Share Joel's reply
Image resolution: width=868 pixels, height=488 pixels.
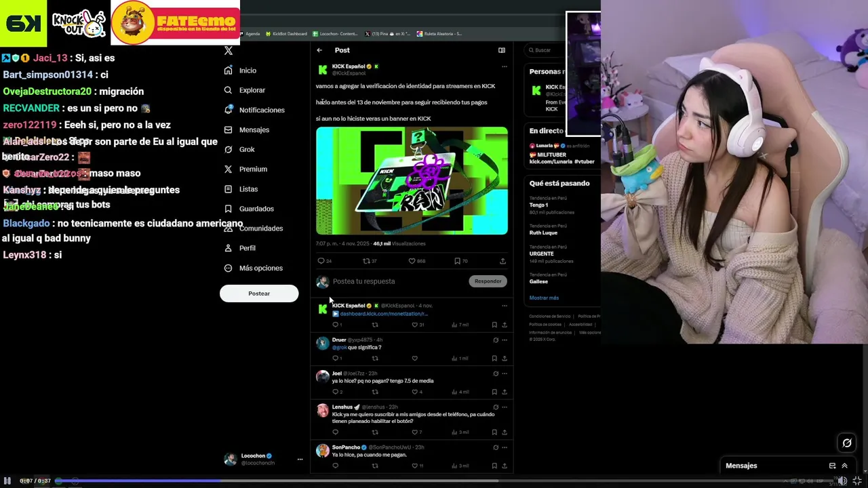tap(504, 392)
